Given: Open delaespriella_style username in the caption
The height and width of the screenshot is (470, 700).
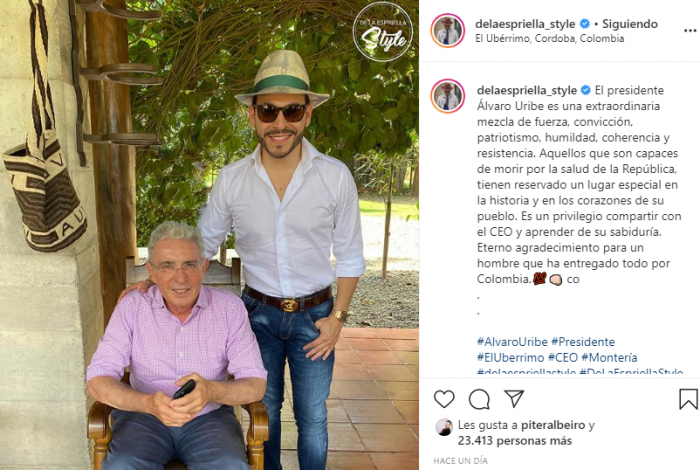Looking at the screenshot, I should pyautogui.click(x=527, y=91).
